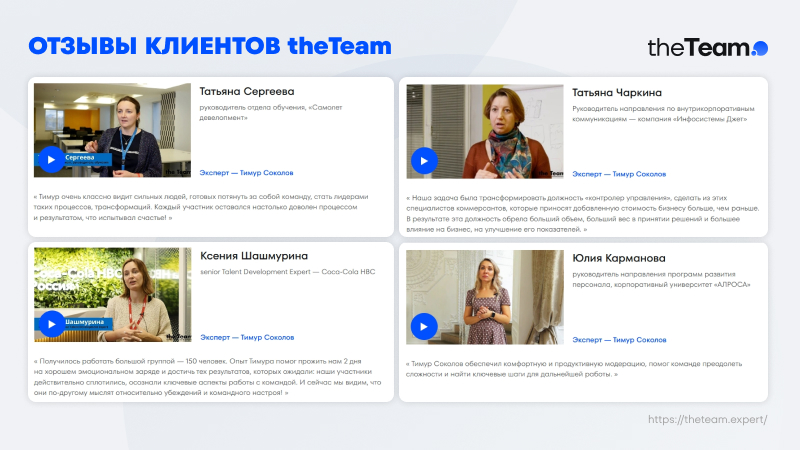Click the name Татьяна Сергеева
Viewport: 800px width, 450px height.
coord(247,91)
